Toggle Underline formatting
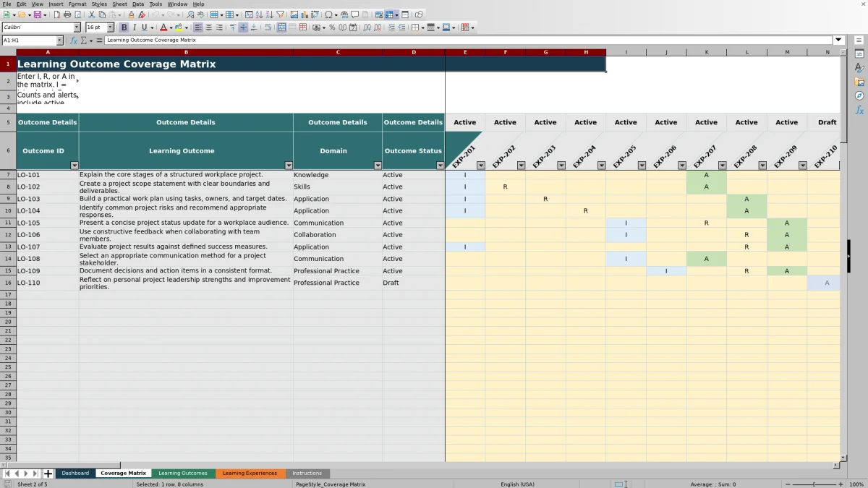 tap(145, 27)
